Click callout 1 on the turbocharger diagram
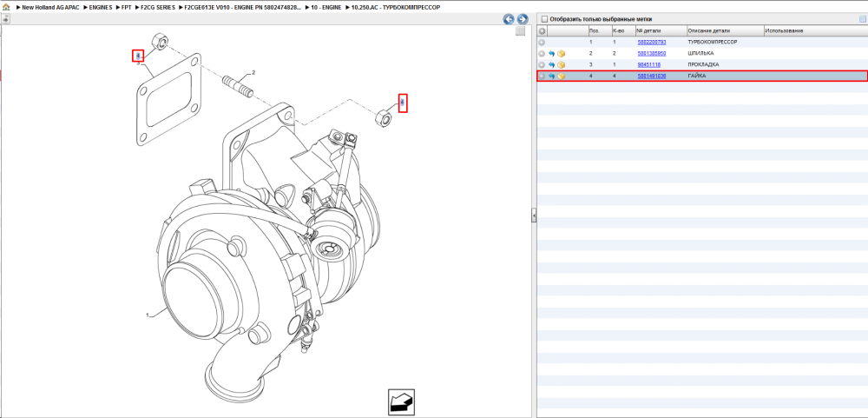 (148, 315)
